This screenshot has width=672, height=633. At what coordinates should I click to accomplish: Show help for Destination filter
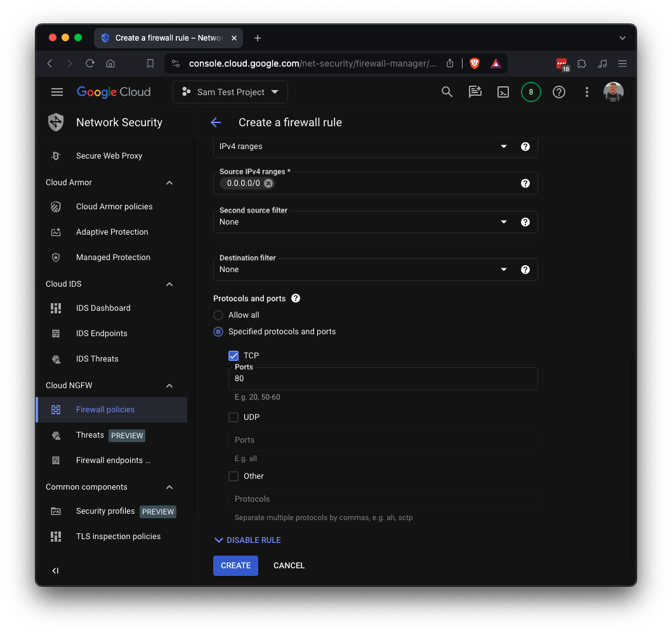click(525, 270)
